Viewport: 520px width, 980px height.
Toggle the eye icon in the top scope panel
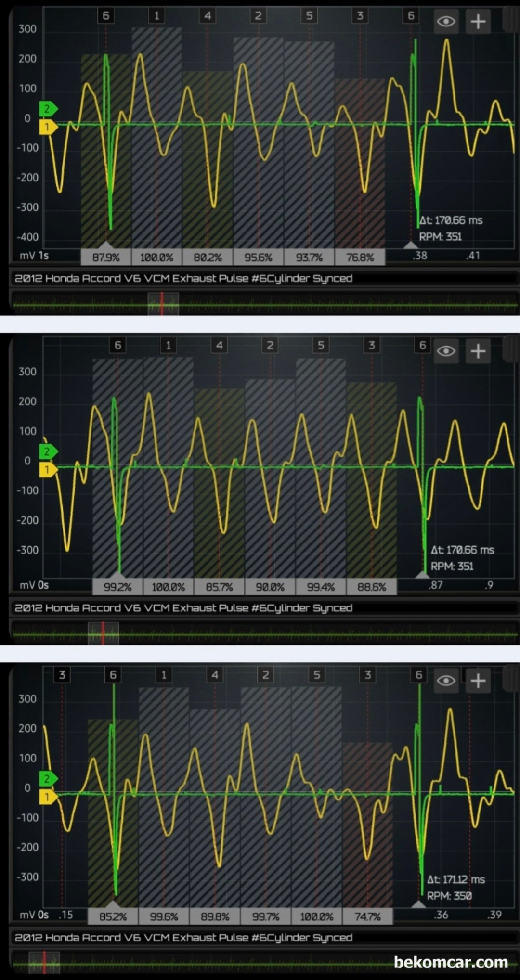[446, 22]
